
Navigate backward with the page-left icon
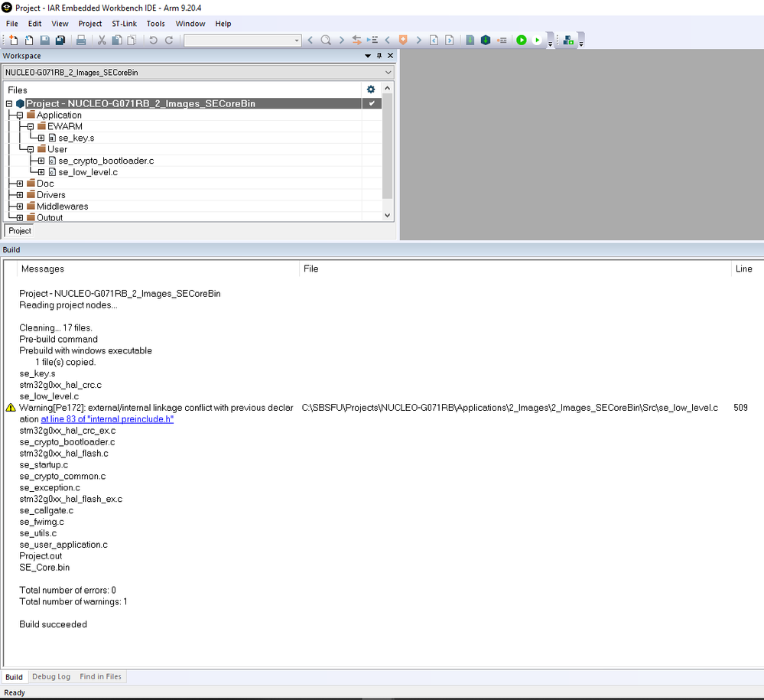click(x=434, y=40)
